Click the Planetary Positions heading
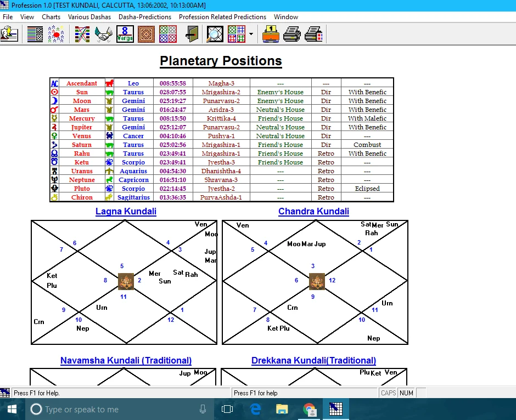Viewport: 516px width, 420px height. pyautogui.click(x=221, y=61)
